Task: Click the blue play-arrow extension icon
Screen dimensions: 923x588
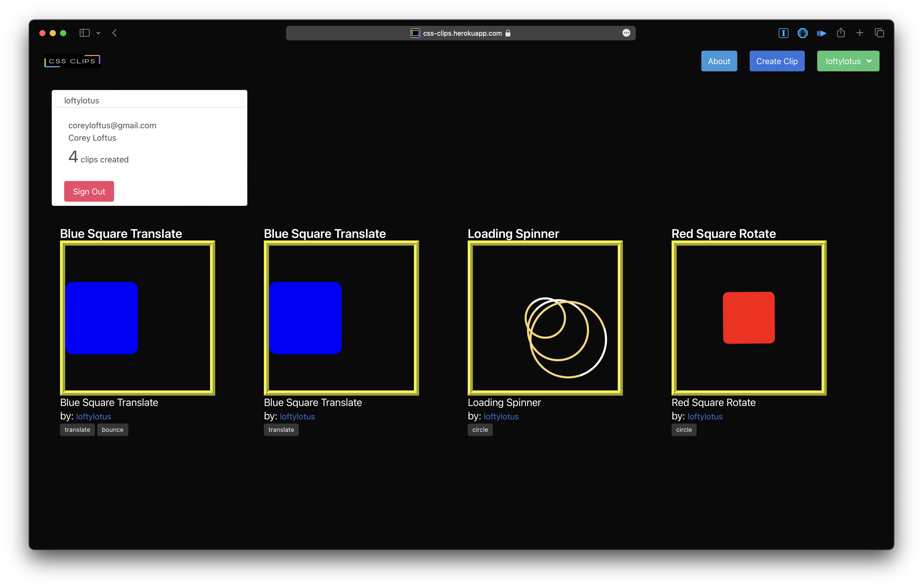Action: (x=821, y=33)
